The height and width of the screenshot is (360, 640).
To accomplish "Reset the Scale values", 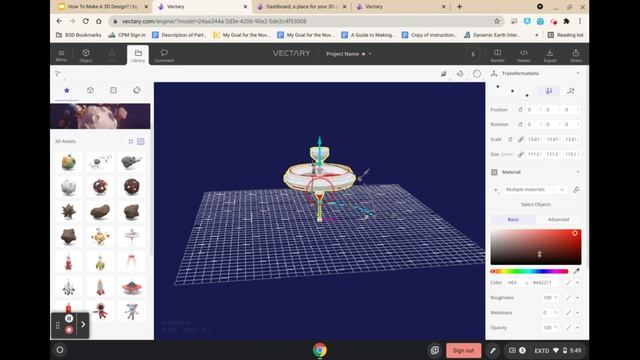I will click(510, 140).
